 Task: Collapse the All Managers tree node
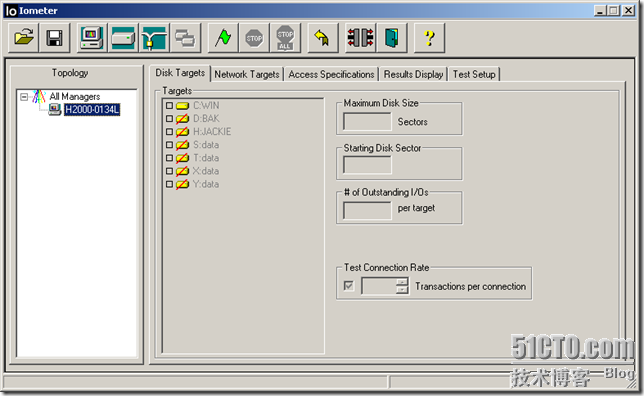(x=24, y=97)
